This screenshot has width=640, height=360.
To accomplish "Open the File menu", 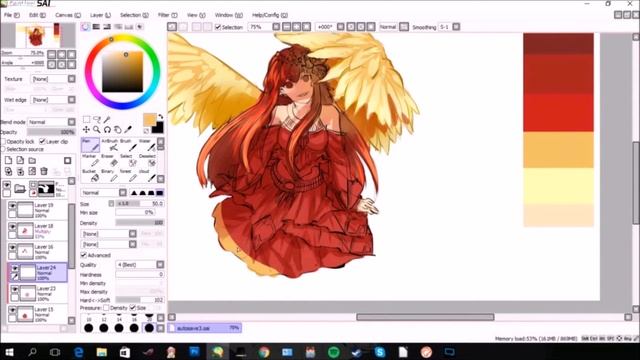I will click(12, 15).
